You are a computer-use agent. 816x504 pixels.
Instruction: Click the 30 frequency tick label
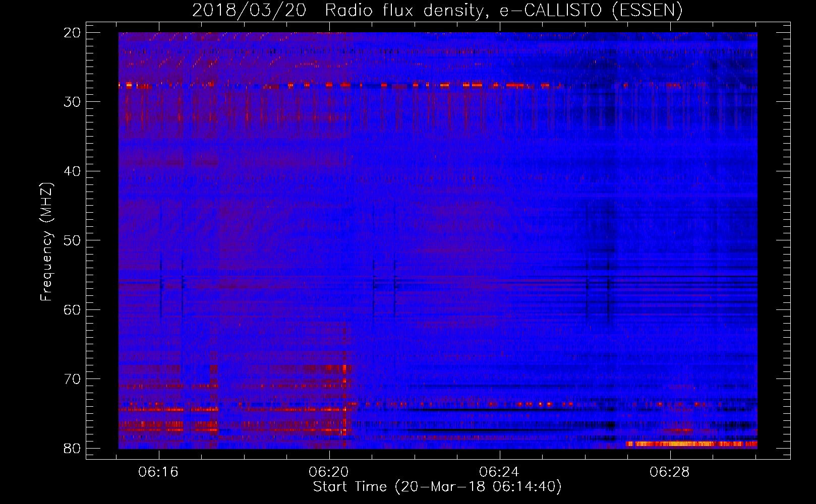[73, 102]
